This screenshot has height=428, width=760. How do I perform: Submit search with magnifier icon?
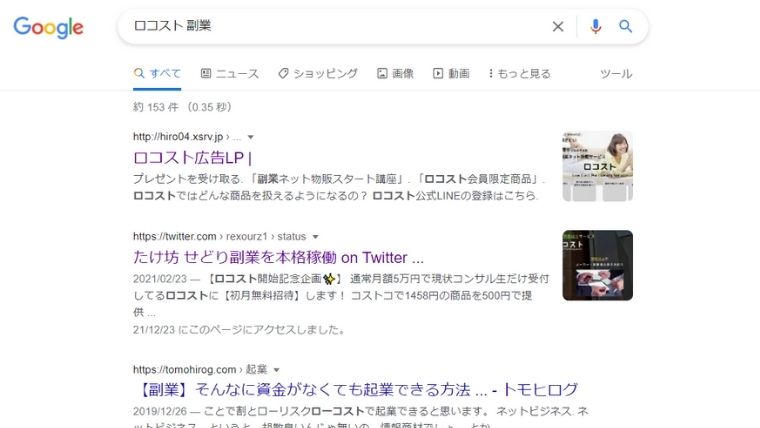pyautogui.click(x=625, y=26)
